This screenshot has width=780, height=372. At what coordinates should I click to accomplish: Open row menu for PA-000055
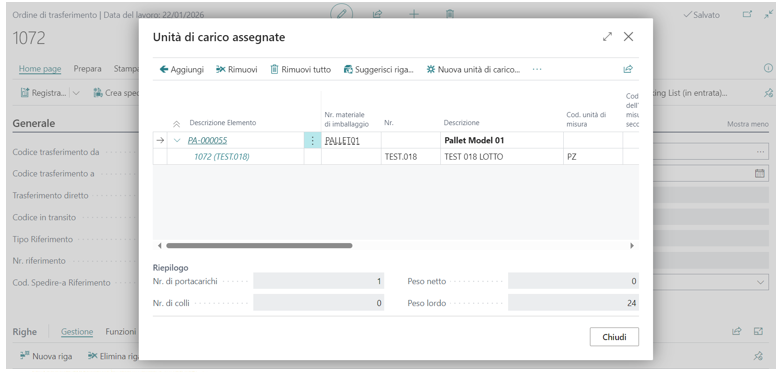pyautogui.click(x=312, y=141)
